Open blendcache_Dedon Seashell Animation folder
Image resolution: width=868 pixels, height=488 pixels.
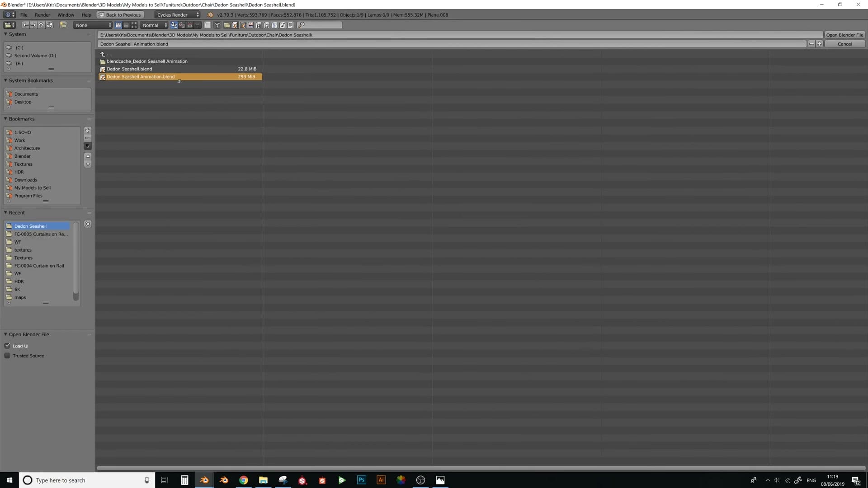point(180,61)
